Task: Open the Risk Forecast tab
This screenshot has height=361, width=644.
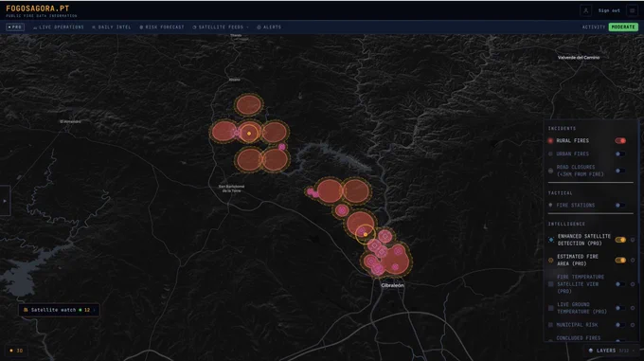Action: [x=162, y=27]
